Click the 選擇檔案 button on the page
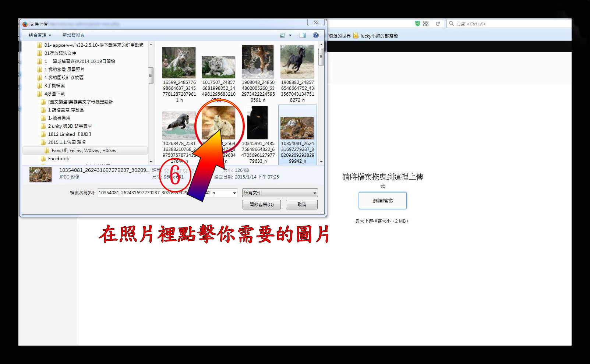590x364 pixels. pos(382,201)
